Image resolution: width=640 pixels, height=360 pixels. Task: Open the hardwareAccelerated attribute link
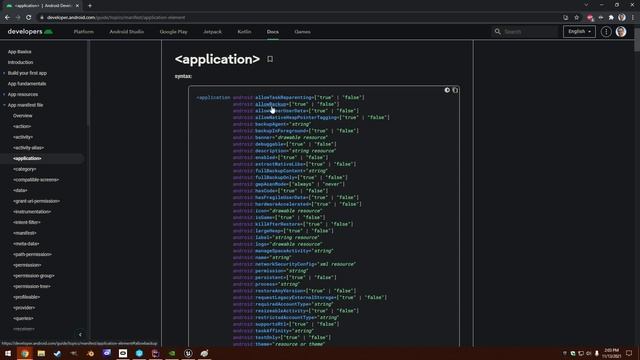click(x=282, y=204)
